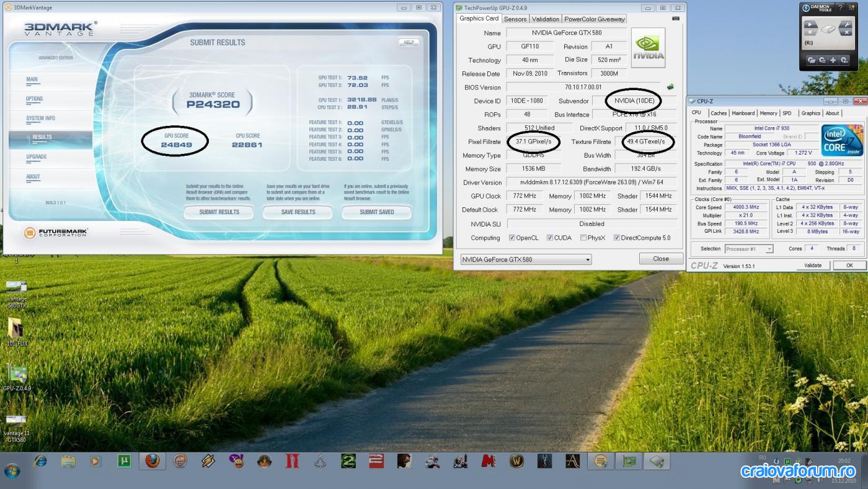Click the CPU-Z OK button
Screen dimensions: 868x489
coord(849,266)
